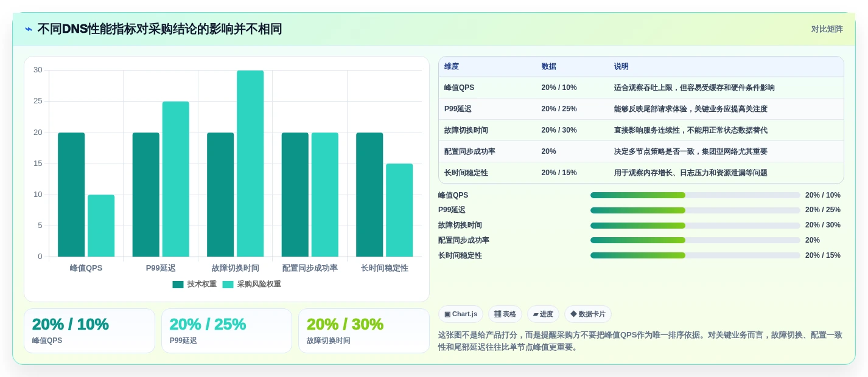Image resolution: width=868 pixels, height=377 pixels.
Task: Click the 维度 column header
Action: pyautogui.click(x=452, y=67)
